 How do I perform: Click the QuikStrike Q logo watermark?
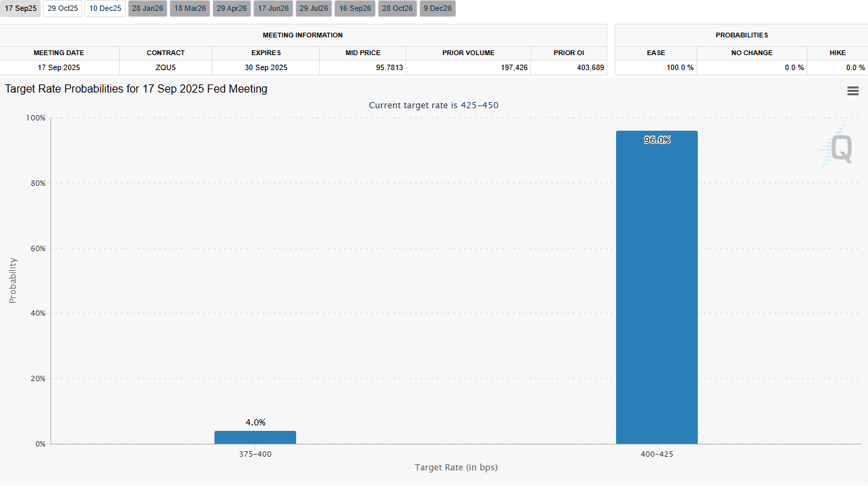836,148
